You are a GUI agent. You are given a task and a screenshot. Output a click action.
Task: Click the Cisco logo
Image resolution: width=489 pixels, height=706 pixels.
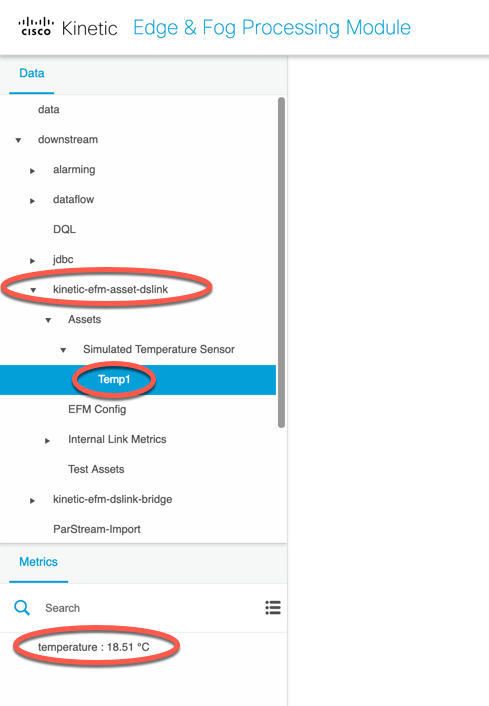(36, 27)
